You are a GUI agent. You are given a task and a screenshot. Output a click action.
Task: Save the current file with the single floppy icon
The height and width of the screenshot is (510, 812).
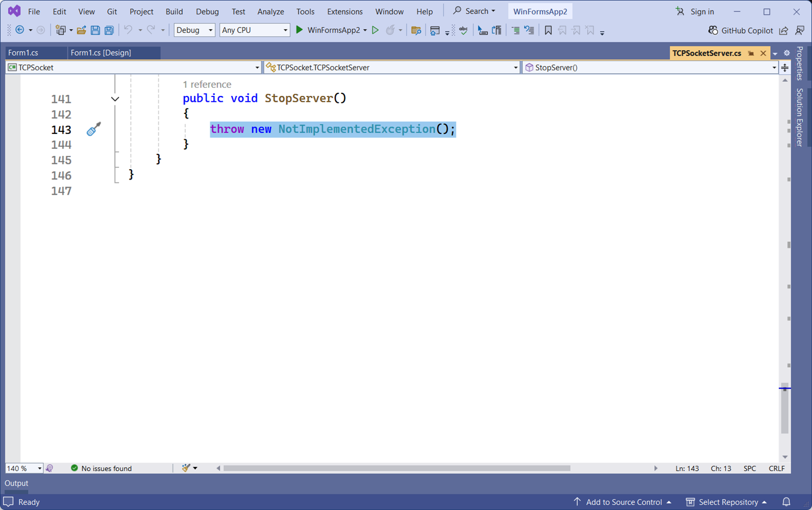tap(95, 30)
